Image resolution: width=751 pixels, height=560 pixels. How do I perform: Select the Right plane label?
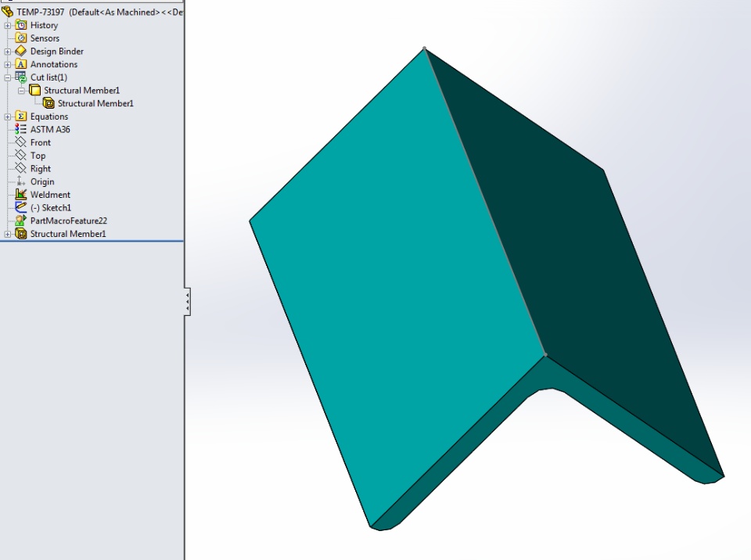[41, 169]
